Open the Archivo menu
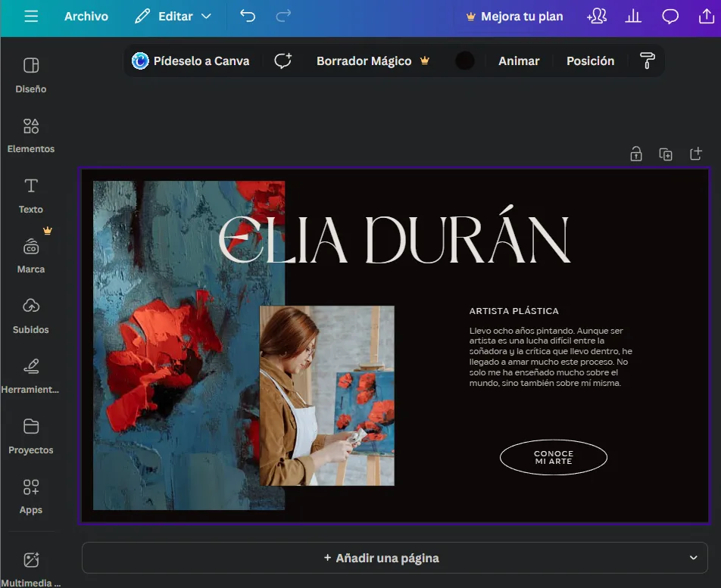Viewport: 721px width, 588px height. tap(86, 15)
